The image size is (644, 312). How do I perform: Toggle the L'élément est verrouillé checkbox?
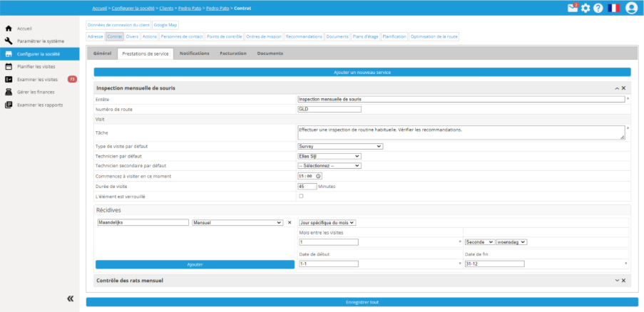pyautogui.click(x=301, y=196)
